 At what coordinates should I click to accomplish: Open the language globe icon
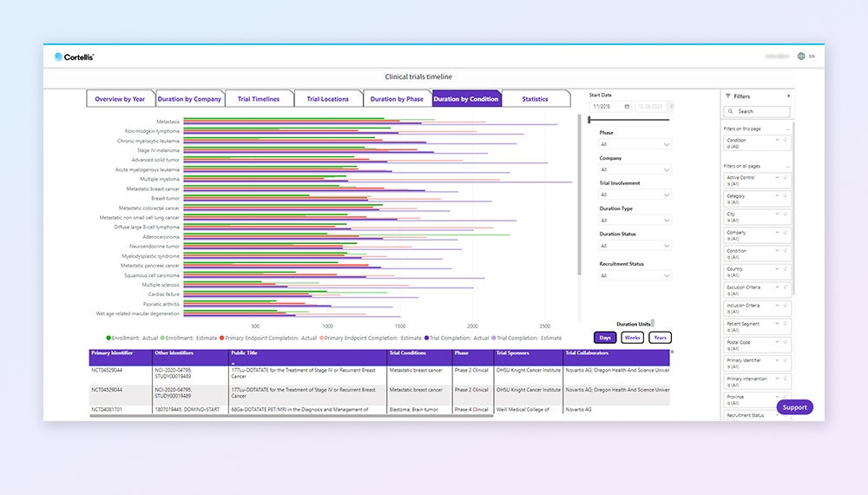799,56
